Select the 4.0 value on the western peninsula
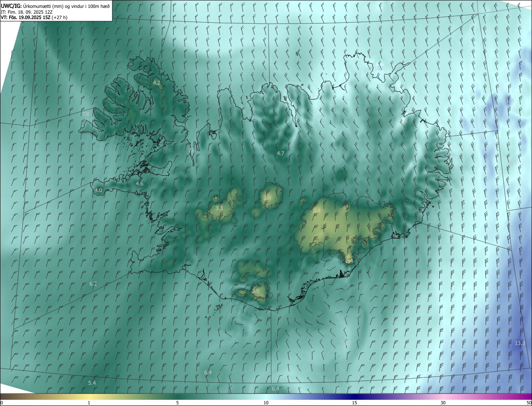Screen dimensions: 532x406 tap(99, 191)
